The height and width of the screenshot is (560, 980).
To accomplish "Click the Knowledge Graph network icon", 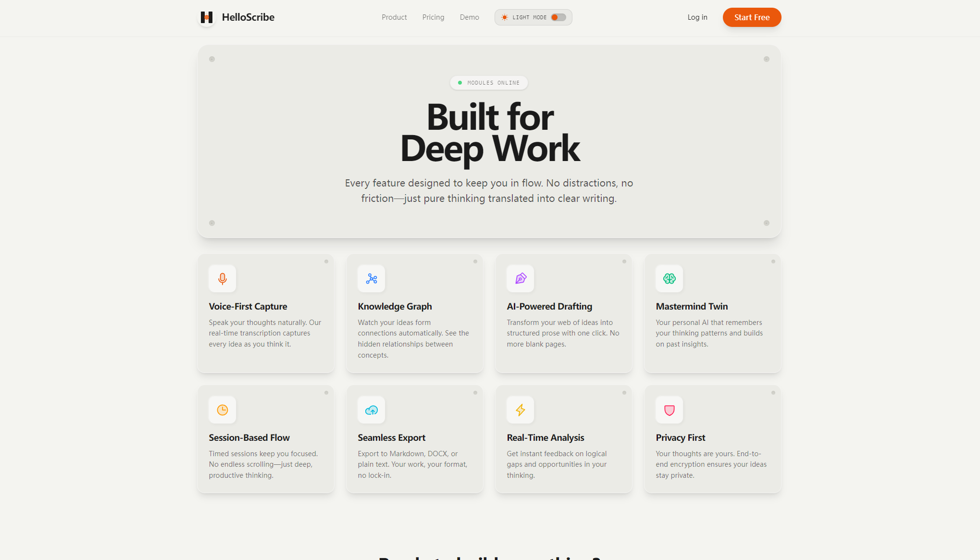I will [371, 278].
